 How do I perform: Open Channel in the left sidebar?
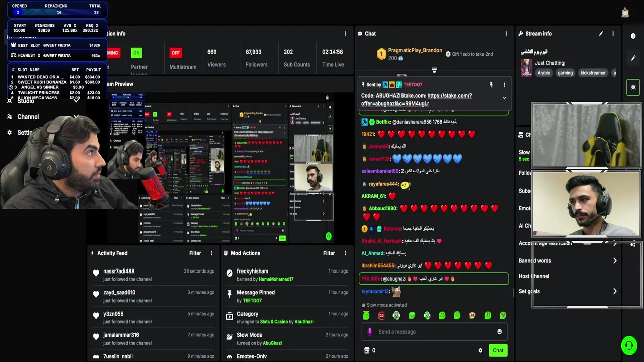tap(28, 117)
